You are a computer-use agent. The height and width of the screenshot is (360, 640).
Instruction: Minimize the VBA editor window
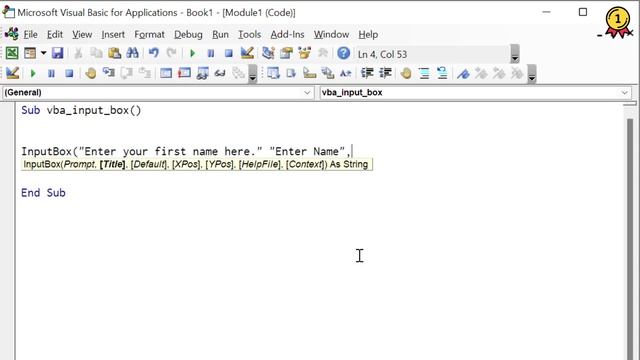[x=546, y=12]
